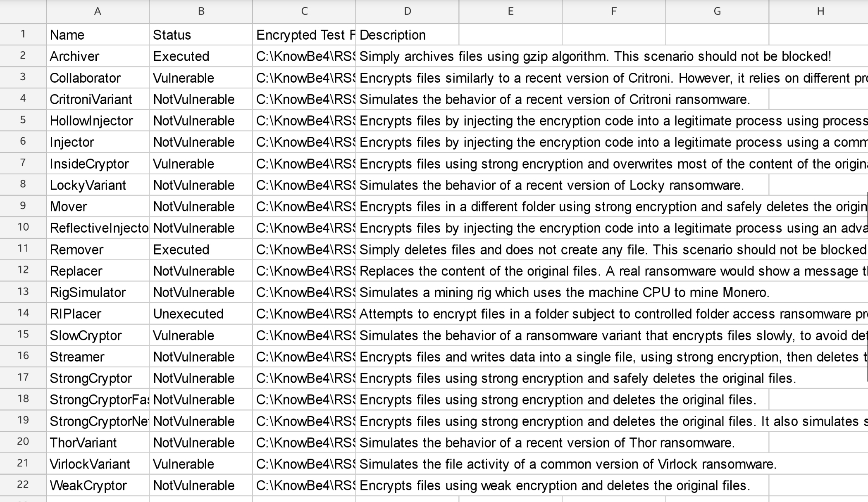Click LockyVariant's encrypted file path cell
Screen dimensions: 868x502
tap(304, 185)
